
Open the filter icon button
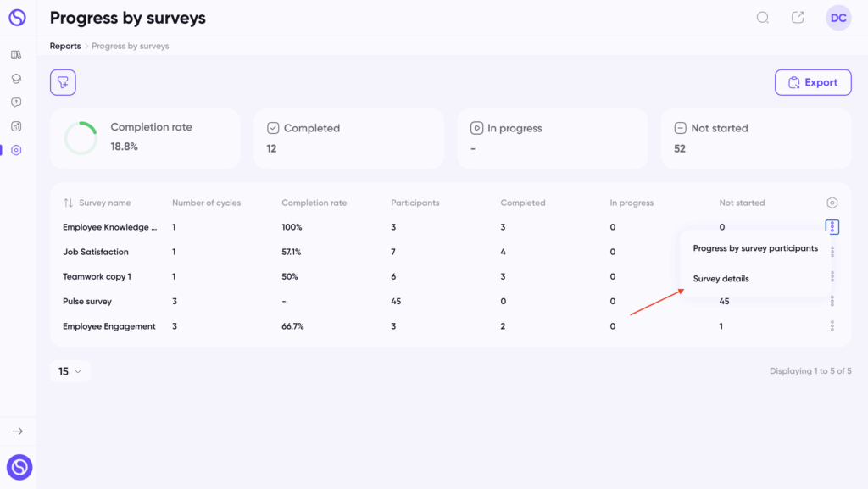[63, 82]
